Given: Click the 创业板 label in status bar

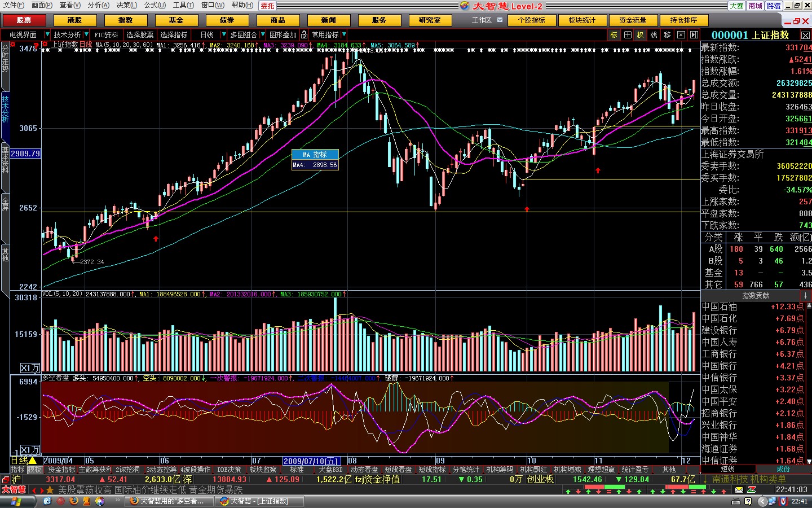Looking at the screenshot, I should [541, 479].
